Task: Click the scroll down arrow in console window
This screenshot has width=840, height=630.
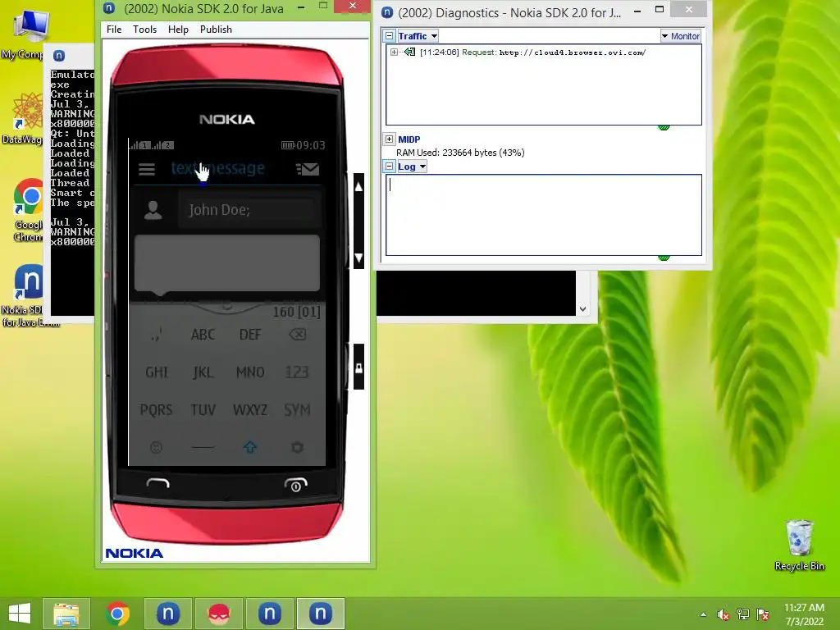Action: 583,309
